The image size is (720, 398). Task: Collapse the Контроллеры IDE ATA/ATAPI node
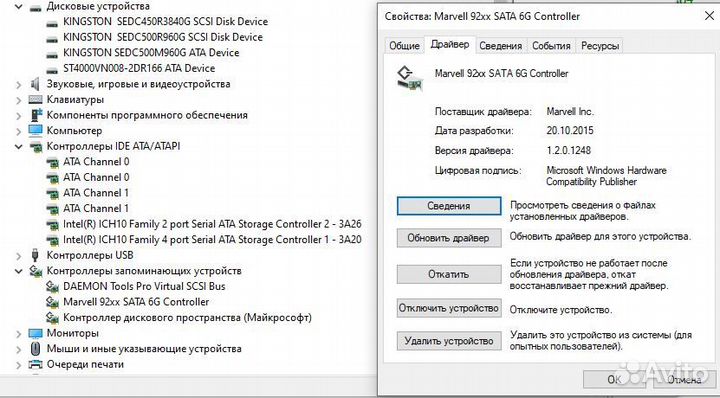(x=19, y=147)
